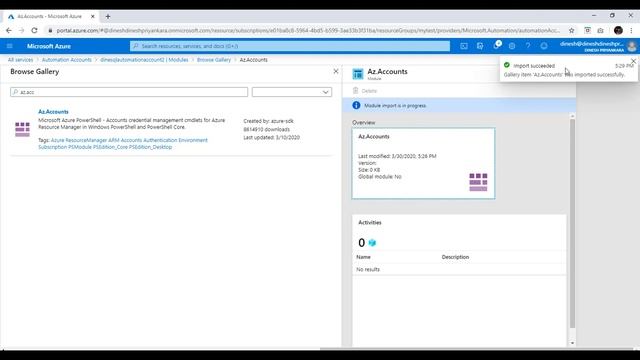Click the Name column header in Activities
Image resolution: width=640 pixels, height=360 pixels.
[x=363, y=257]
